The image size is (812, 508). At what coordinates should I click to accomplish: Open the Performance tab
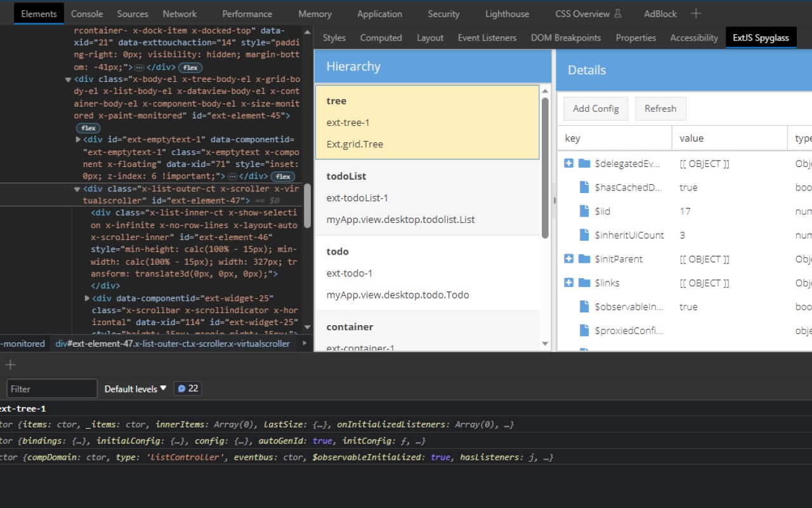[x=247, y=13]
